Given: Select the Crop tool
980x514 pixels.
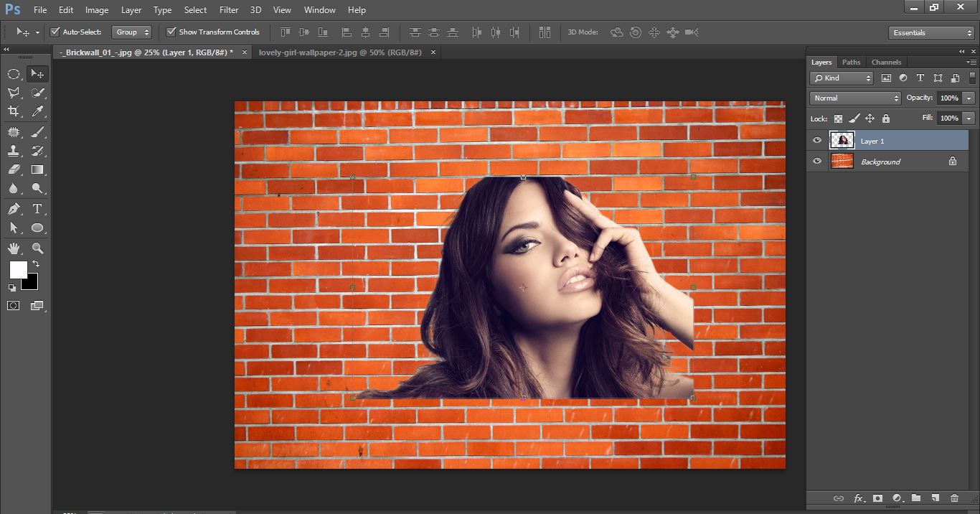Looking at the screenshot, I should coord(14,111).
